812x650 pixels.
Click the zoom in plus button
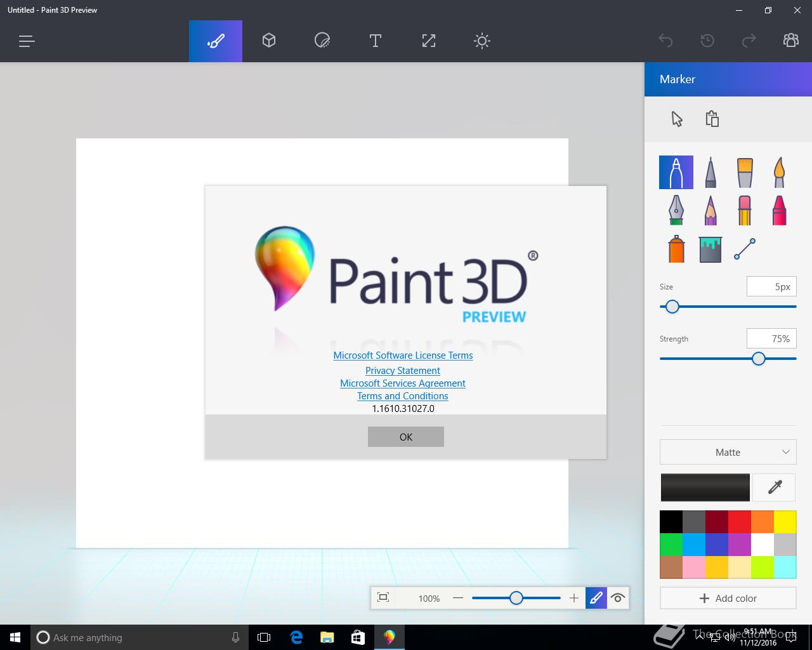click(x=574, y=598)
